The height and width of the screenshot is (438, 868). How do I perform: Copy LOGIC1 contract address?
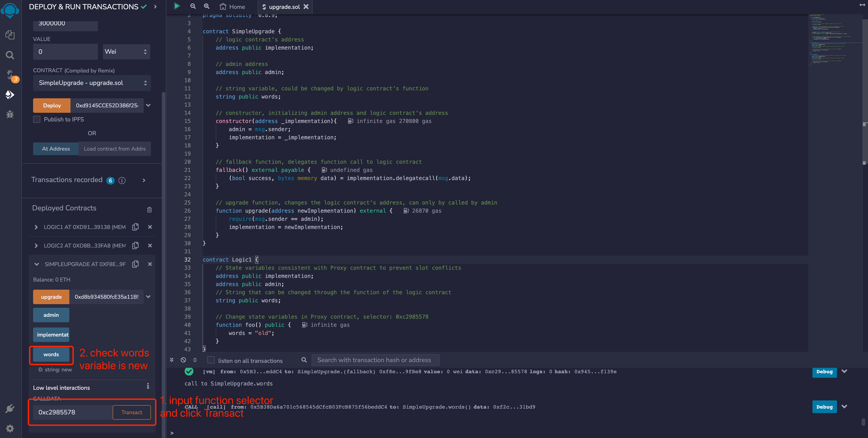click(x=136, y=227)
